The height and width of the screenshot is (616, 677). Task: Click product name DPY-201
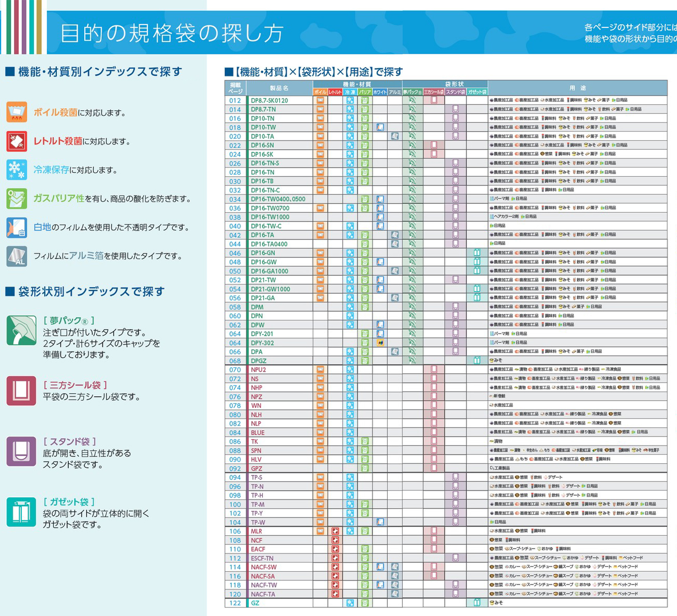point(262,334)
